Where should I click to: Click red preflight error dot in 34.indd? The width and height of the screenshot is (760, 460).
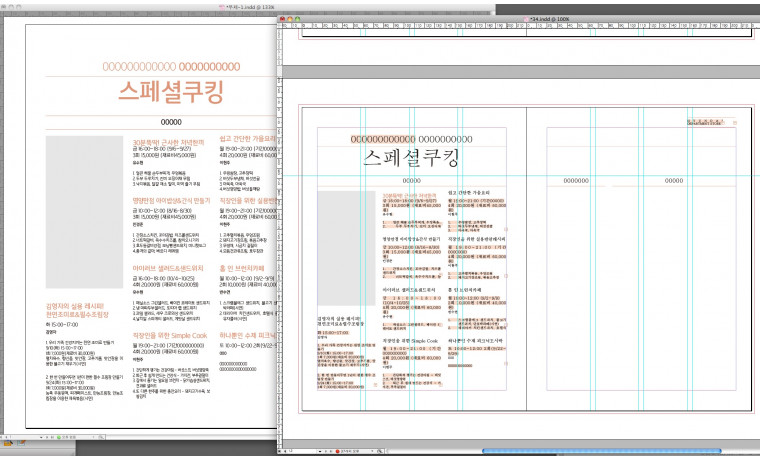pyautogui.click(x=337, y=451)
